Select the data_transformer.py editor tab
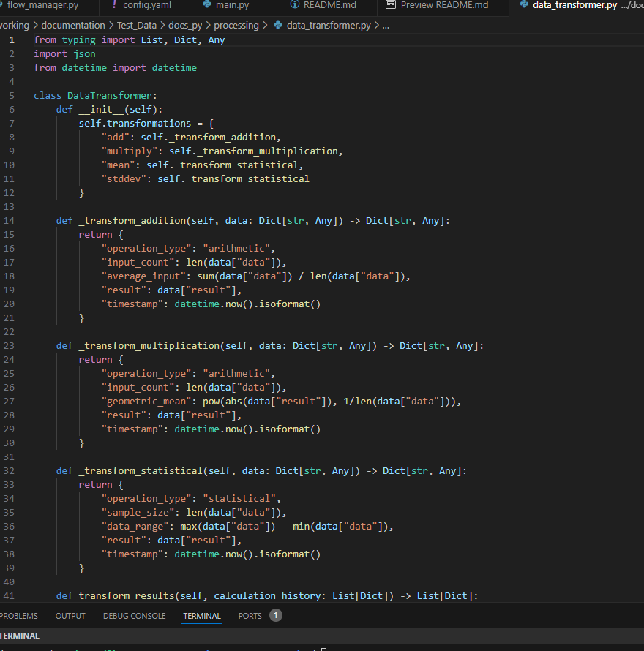The height and width of the screenshot is (651, 644). coord(577,5)
